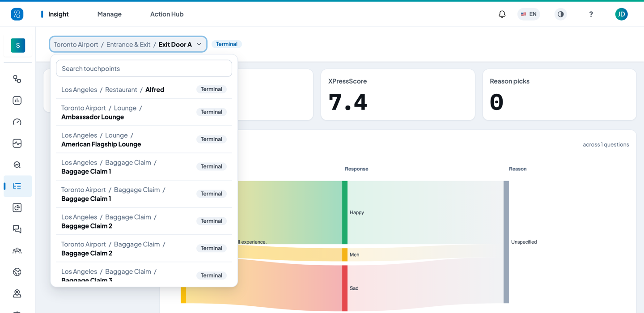This screenshot has height=313, width=644.
Task: Open the notifications bell
Action: (x=502, y=14)
